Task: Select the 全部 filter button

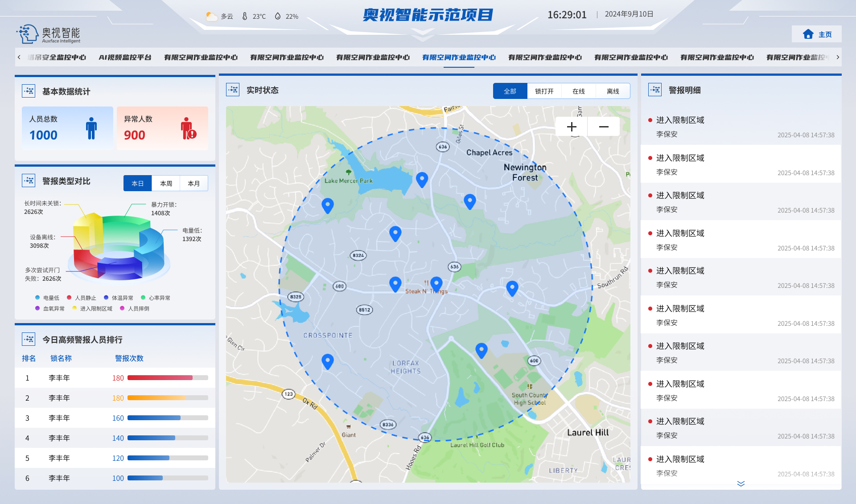Action: point(510,90)
